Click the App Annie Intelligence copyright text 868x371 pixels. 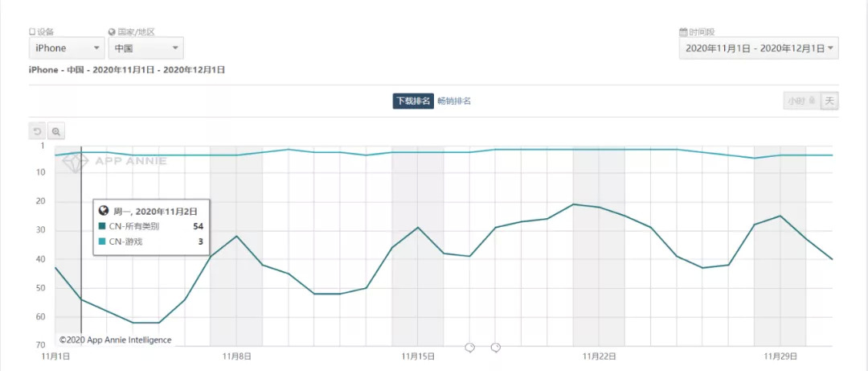pos(115,340)
